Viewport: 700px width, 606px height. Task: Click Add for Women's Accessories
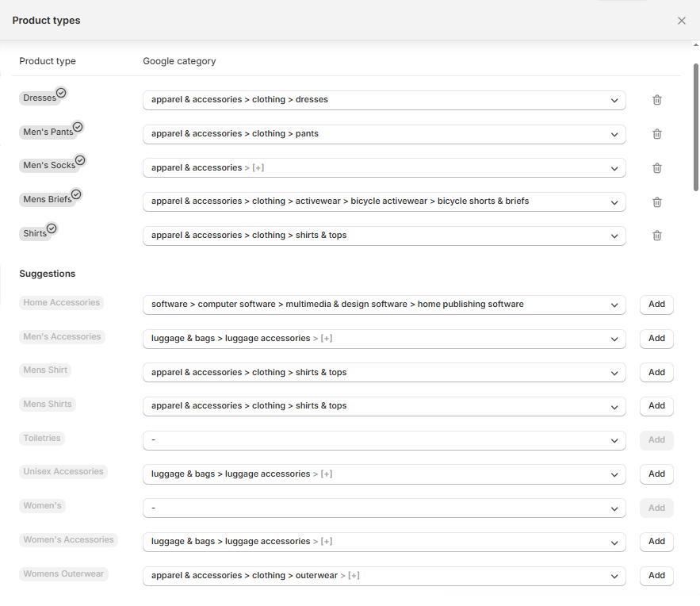pos(656,542)
